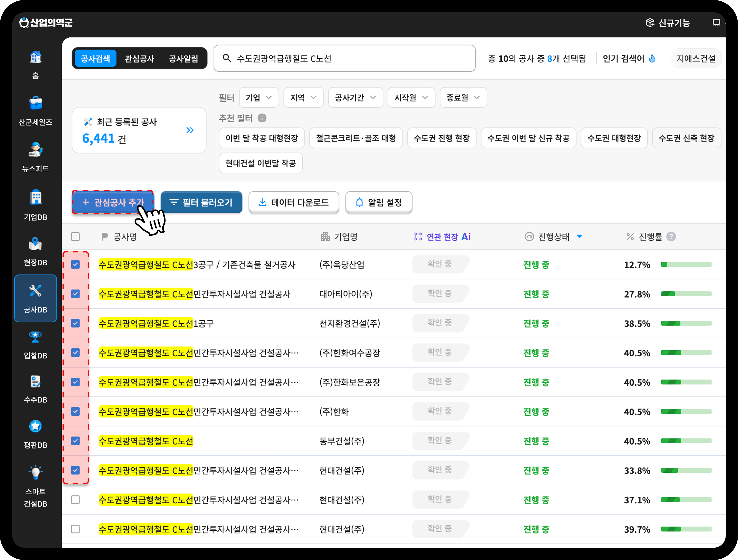Click the percent icon in 진행률 header

coord(630,236)
